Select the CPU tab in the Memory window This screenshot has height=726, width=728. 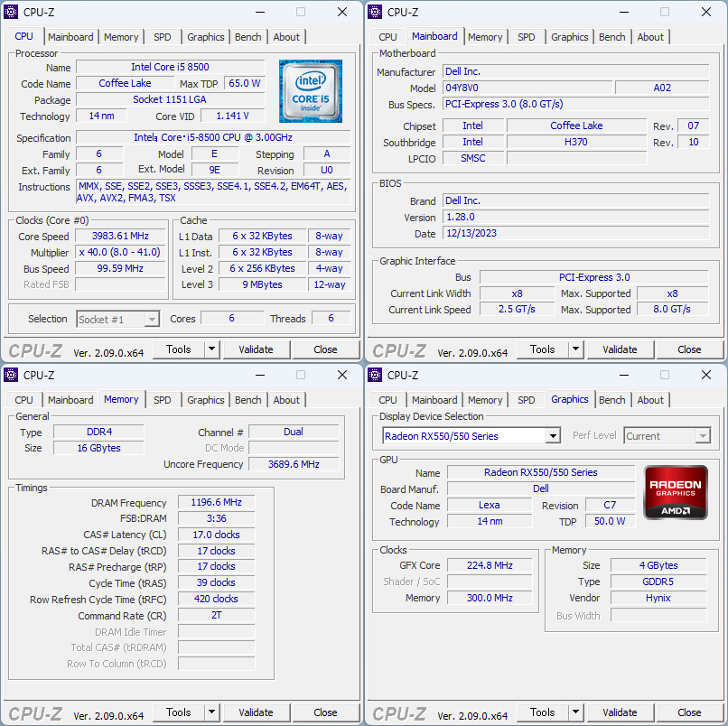click(23, 400)
